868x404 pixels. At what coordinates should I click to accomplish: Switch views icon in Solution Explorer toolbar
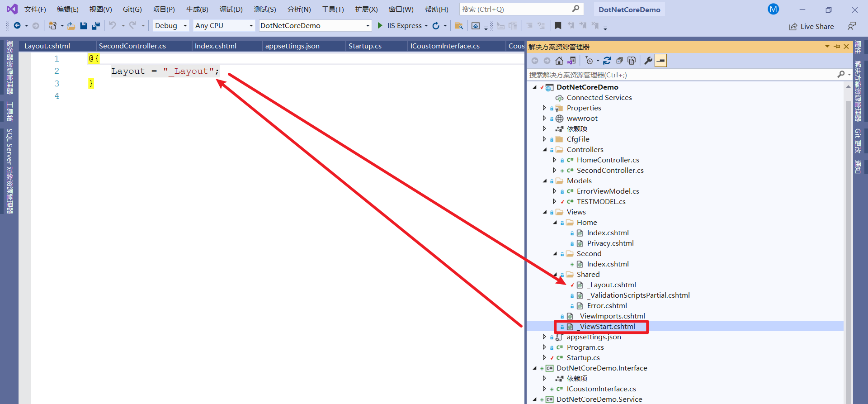tap(571, 61)
